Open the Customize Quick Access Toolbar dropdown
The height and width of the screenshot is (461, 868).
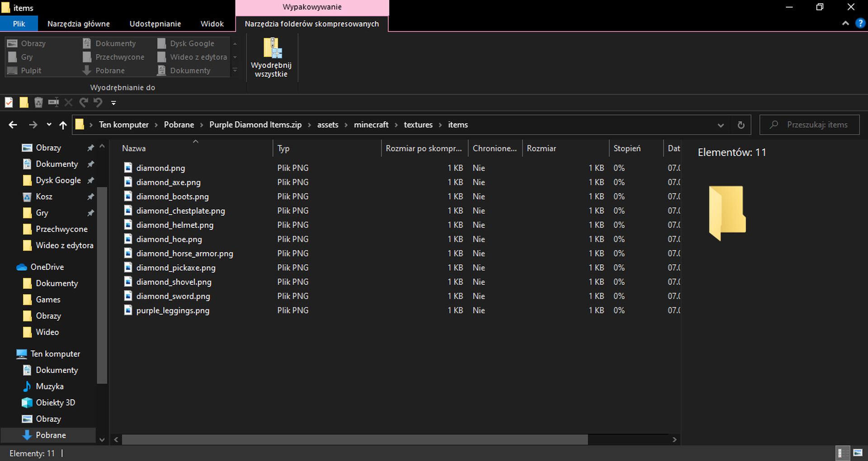(x=113, y=103)
